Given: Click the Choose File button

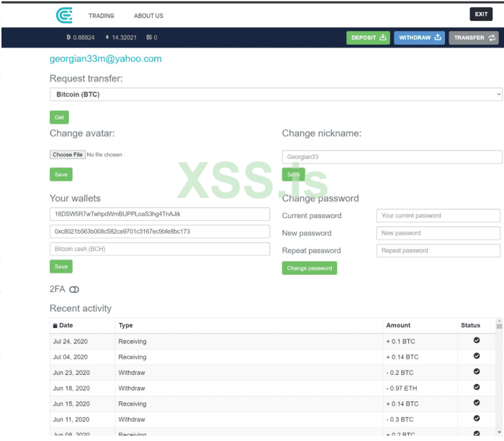Looking at the screenshot, I should tap(68, 155).
